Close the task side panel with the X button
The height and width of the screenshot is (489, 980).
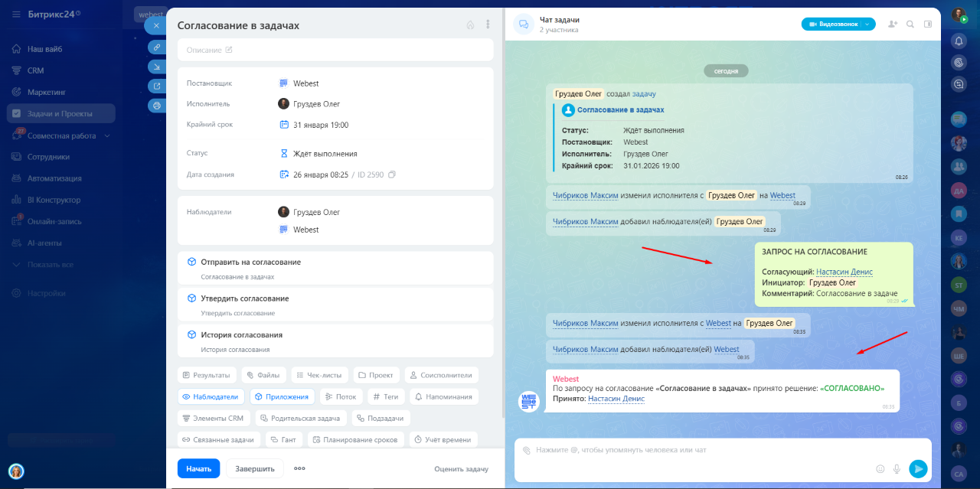tap(156, 25)
